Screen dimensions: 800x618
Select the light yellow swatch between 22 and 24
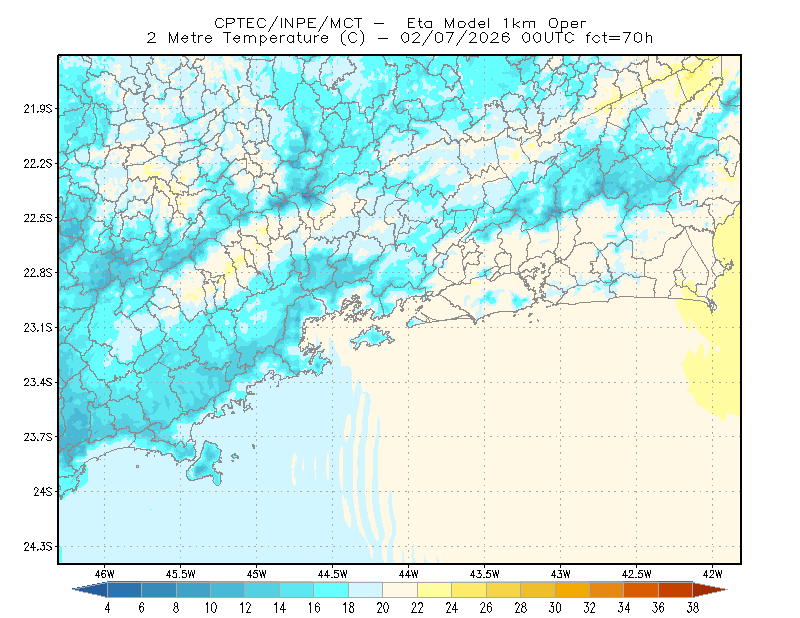pyautogui.click(x=435, y=590)
